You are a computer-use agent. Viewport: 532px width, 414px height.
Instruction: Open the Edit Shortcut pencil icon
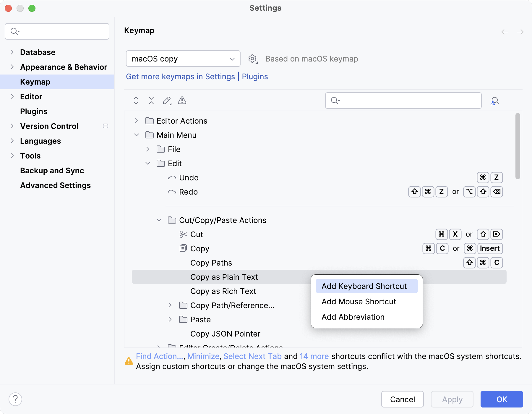click(167, 101)
